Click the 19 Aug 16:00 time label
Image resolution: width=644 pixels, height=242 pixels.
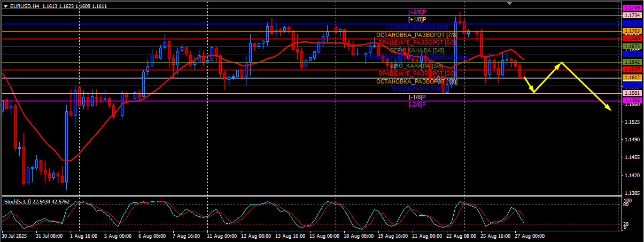tap(392, 236)
